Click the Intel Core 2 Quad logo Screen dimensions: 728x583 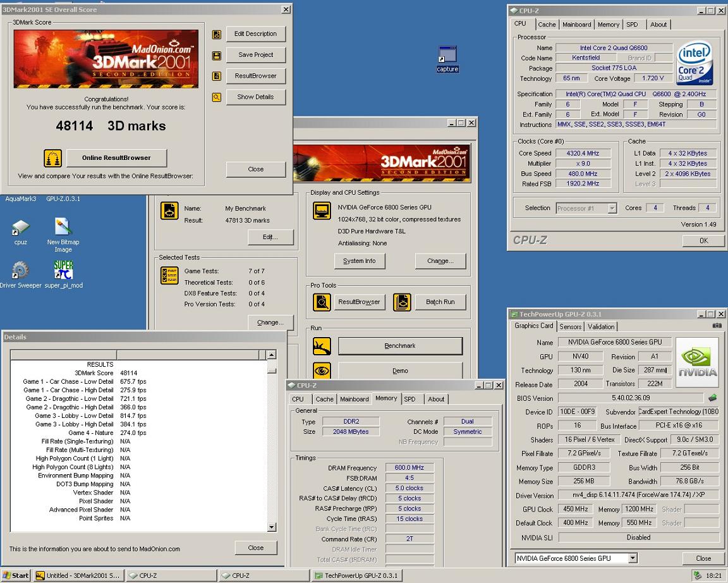[x=695, y=64]
